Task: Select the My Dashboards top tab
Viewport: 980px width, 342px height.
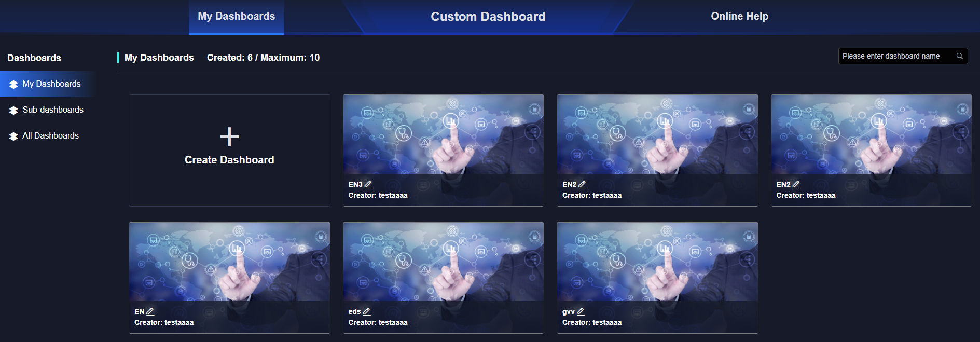Action: tap(237, 17)
